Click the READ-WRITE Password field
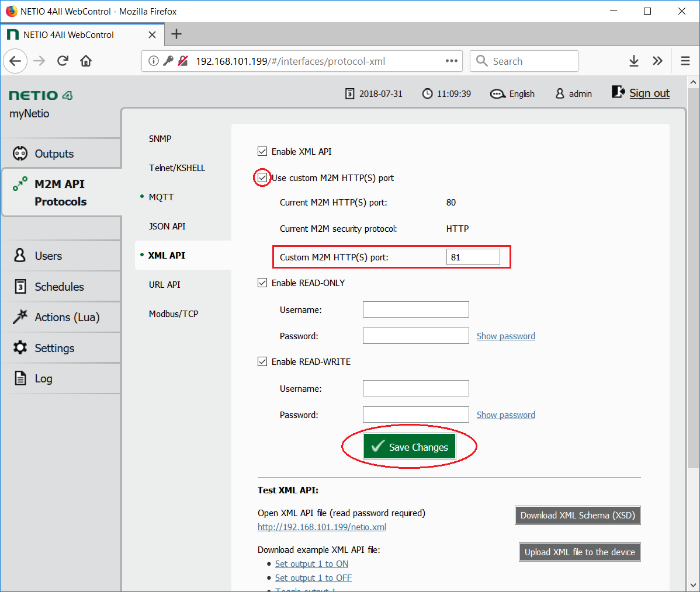 (415, 415)
